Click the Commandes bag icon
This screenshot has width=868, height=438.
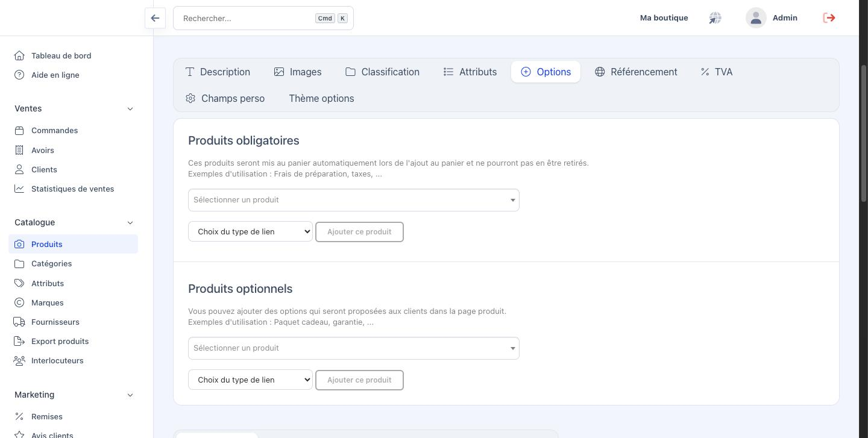click(x=19, y=130)
